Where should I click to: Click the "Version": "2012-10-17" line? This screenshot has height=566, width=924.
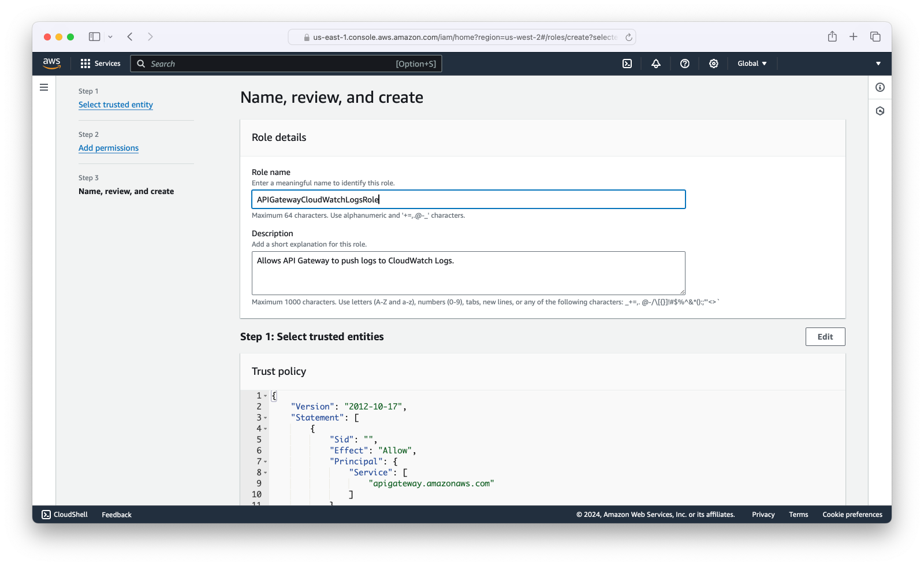tap(349, 407)
